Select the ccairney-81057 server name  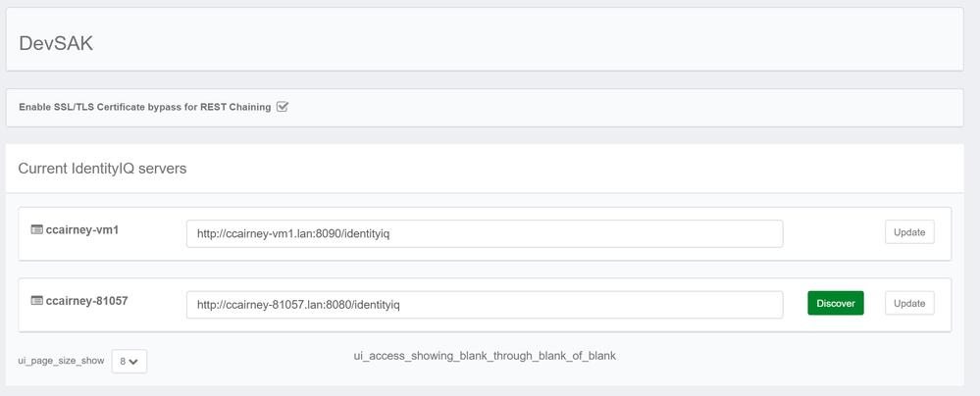87,301
